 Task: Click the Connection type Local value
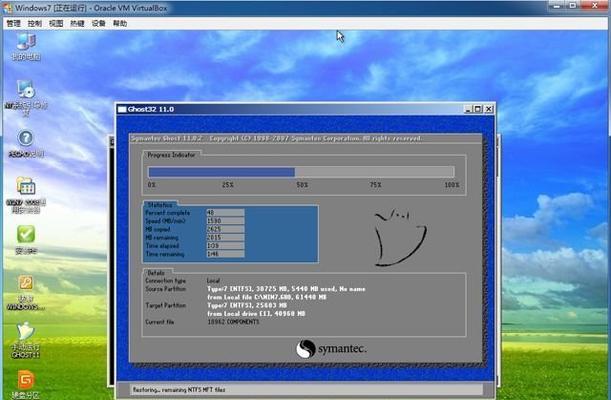click(214, 281)
